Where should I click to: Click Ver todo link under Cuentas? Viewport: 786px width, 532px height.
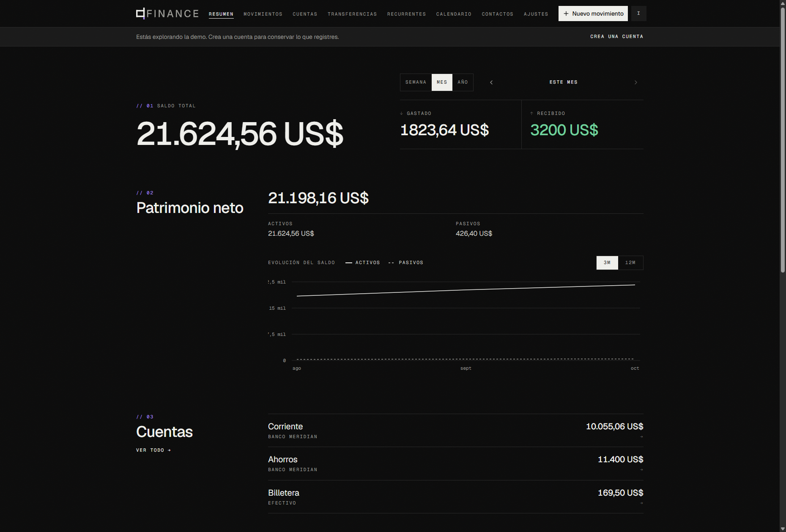[x=153, y=450]
